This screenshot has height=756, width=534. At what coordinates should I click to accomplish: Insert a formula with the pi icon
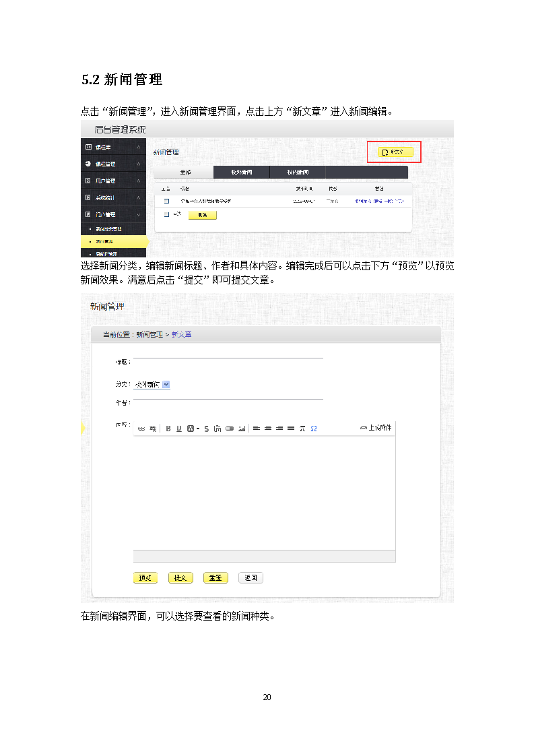(302, 429)
